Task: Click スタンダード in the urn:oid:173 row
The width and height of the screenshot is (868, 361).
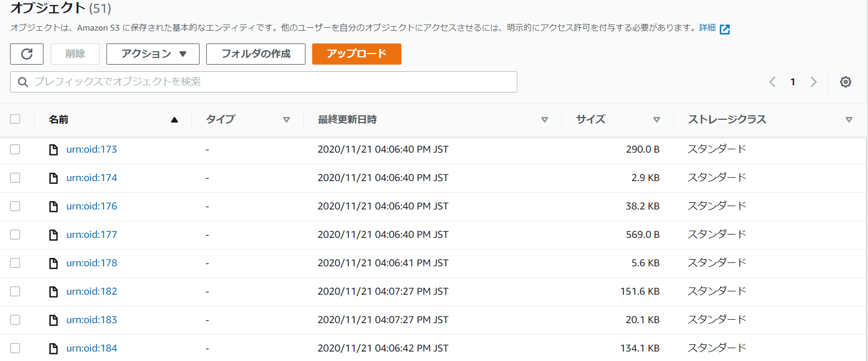Action: [716, 149]
